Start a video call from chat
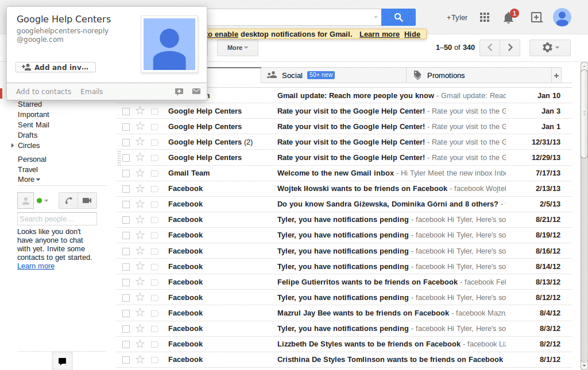 coord(87,201)
